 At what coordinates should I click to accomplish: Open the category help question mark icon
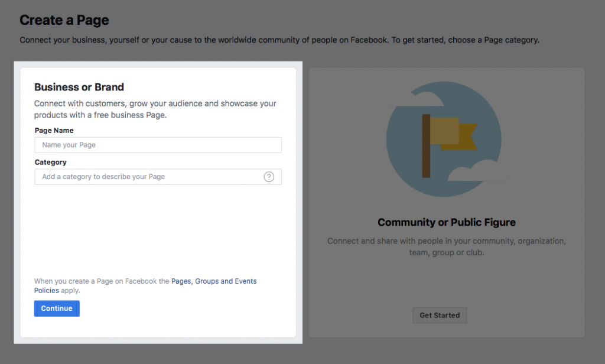pos(269,177)
